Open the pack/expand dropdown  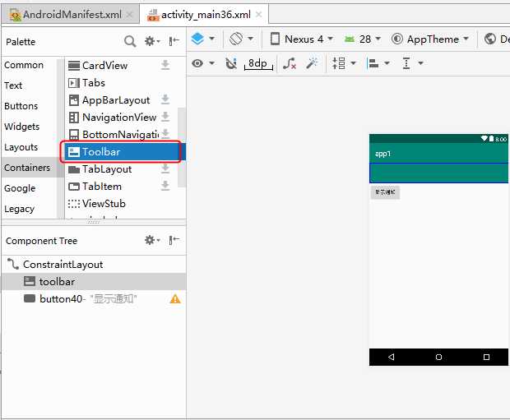(x=344, y=63)
